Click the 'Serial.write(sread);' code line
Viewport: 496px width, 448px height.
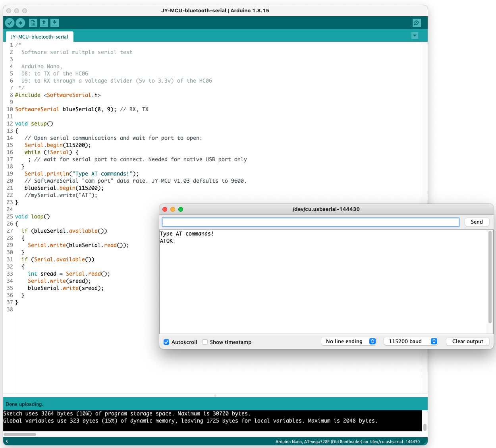click(x=59, y=281)
